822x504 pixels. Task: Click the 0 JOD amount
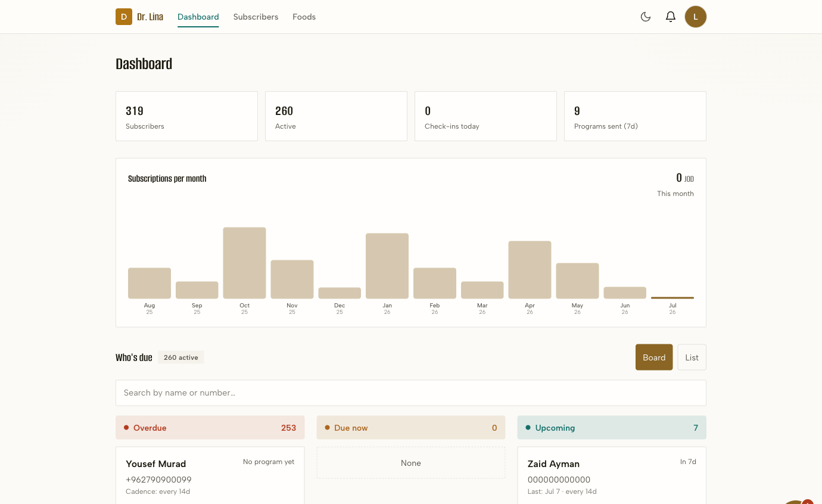[685, 178]
